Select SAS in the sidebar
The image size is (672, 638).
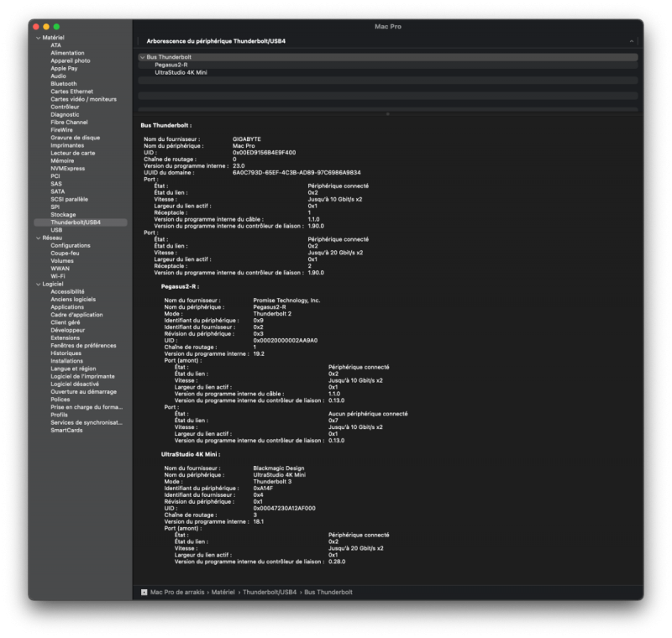click(56, 184)
